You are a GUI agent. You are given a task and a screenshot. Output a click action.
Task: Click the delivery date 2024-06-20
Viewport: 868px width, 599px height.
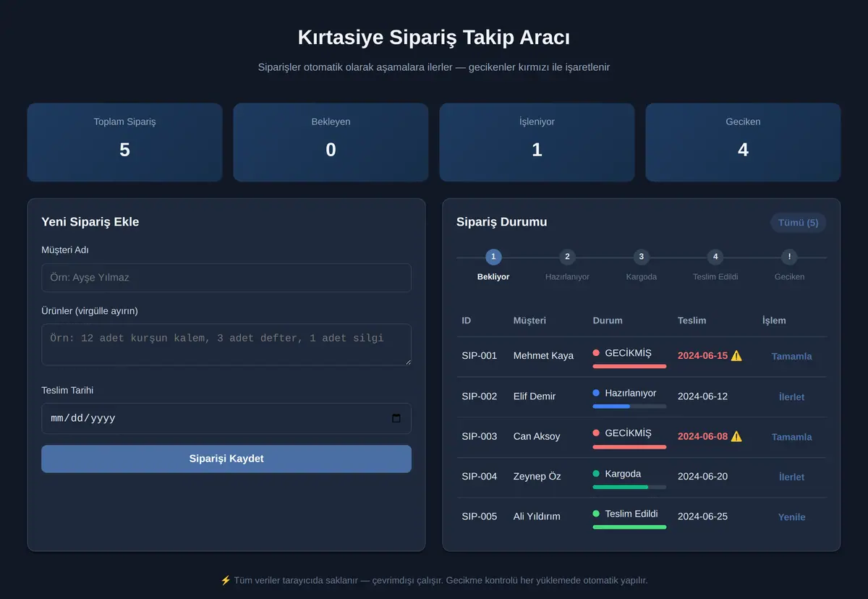[x=702, y=477]
